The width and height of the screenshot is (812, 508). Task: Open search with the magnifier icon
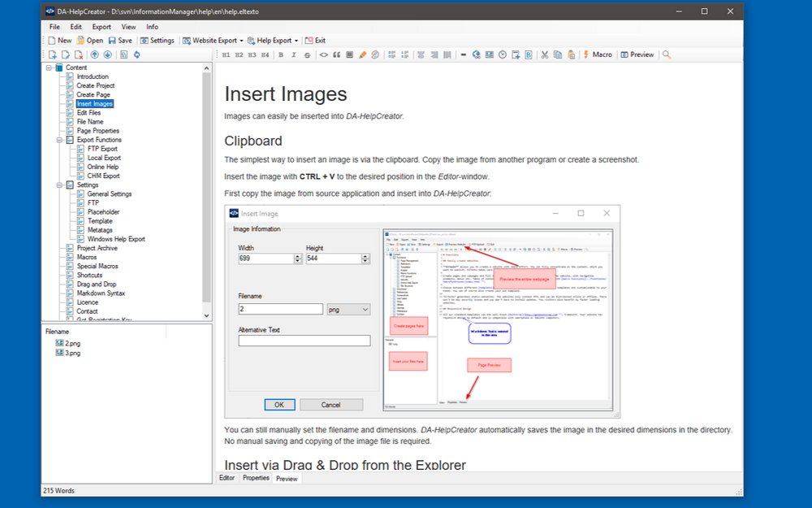[x=667, y=54]
